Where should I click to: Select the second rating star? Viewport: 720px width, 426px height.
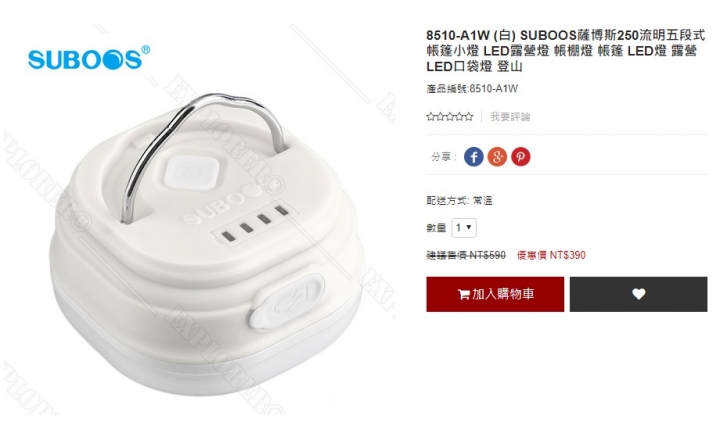click(440, 117)
